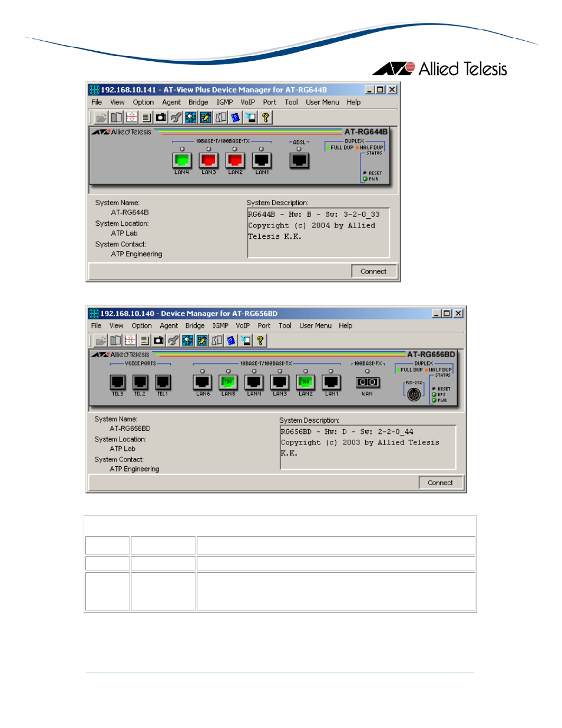The height and width of the screenshot is (728, 562).
Task: Click the text list icon in the AT-RG656BD toolbar
Action: [x=144, y=340]
